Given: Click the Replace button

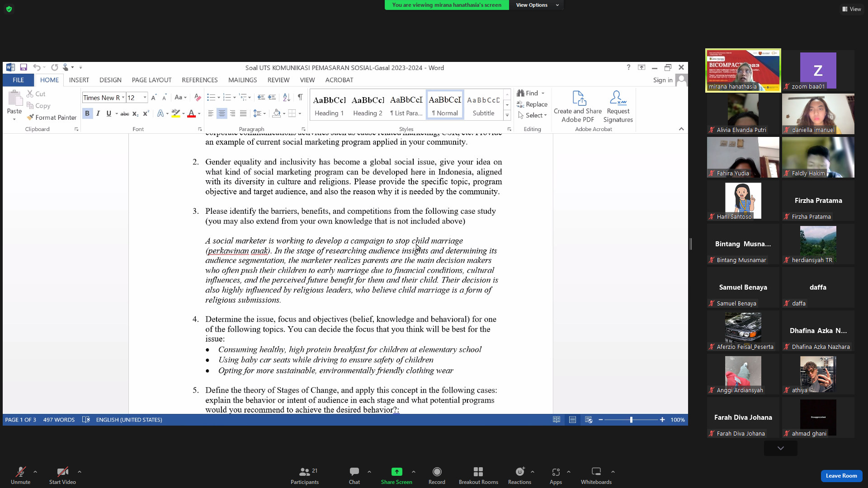Looking at the screenshot, I should pyautogui.click(x=533, y=104).
